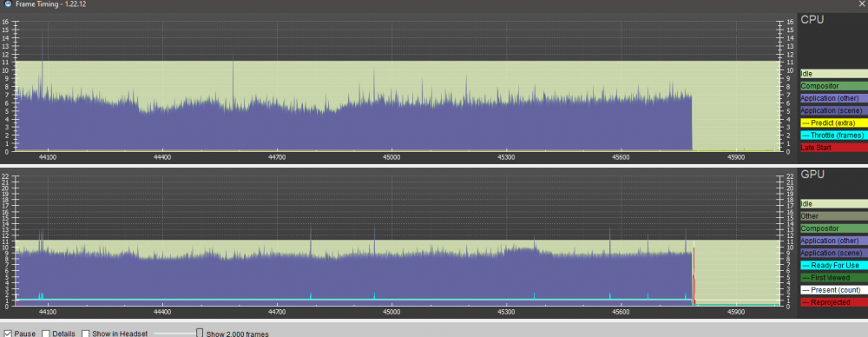This screenshot has height=337, width=868.
Task: Click the CPU graph heading
Action: 812,20
